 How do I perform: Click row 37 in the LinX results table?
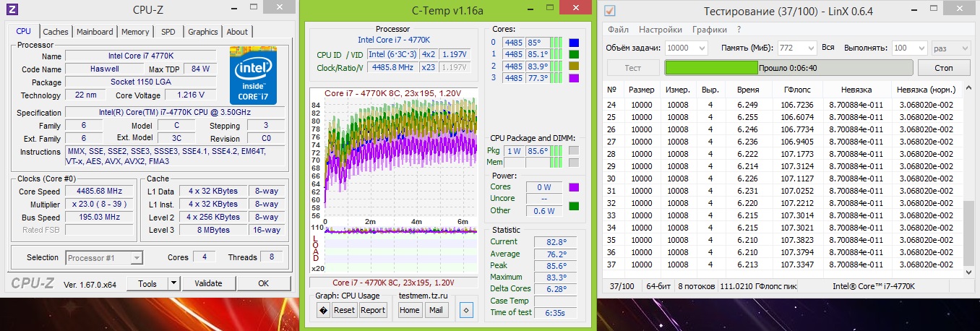783,265
